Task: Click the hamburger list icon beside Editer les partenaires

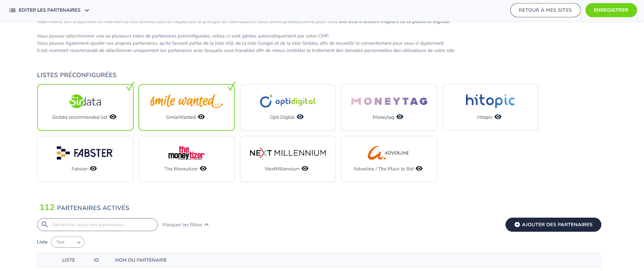Action: pyautogui.click(x=12, y=10)
